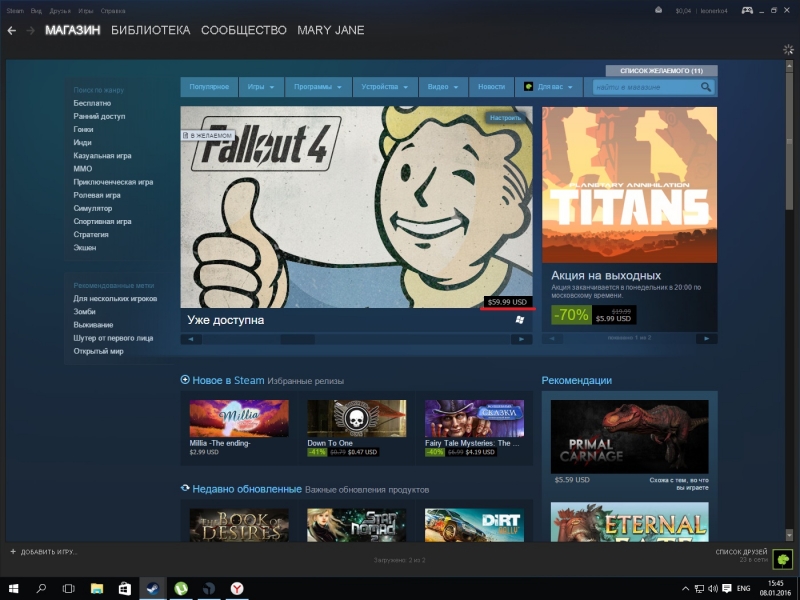
Task: Browse the Ранний доступ genre link
Action: pyautogui.click(x=99, y=116)
